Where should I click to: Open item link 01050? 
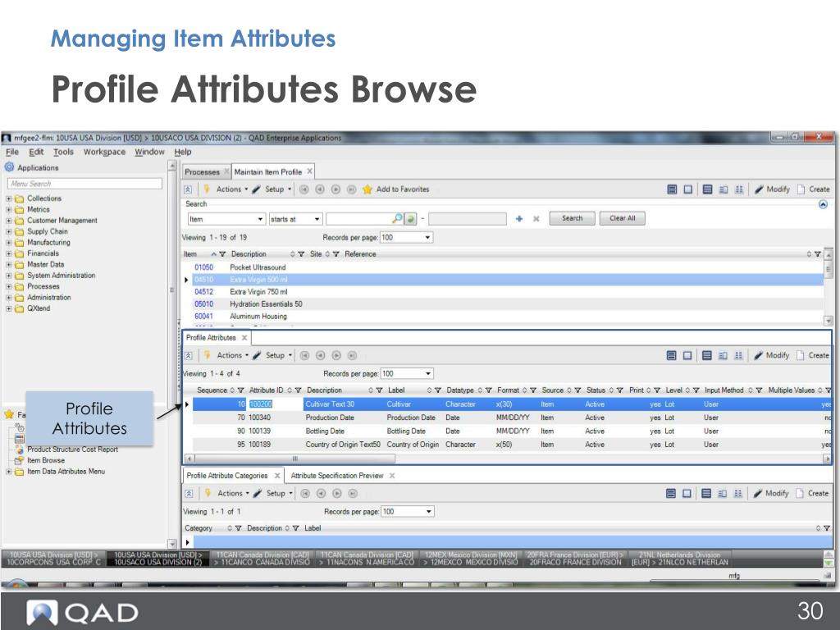pos(203,267)
